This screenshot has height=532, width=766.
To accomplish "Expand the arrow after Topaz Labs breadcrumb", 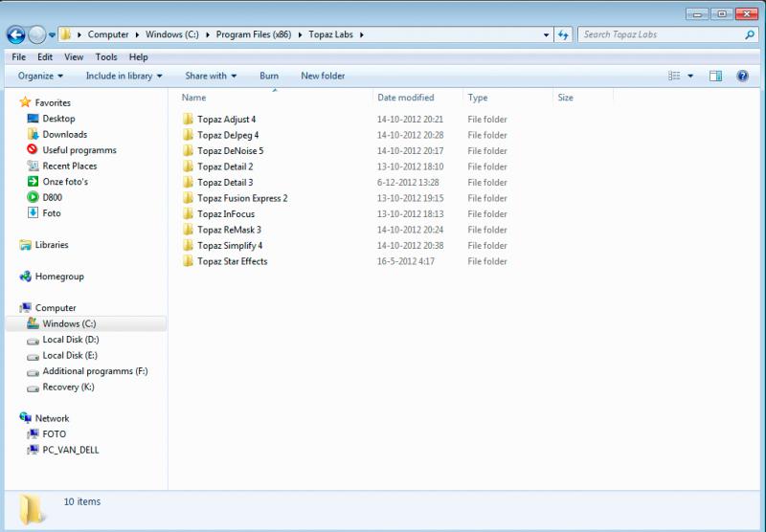I will (362, 35).
